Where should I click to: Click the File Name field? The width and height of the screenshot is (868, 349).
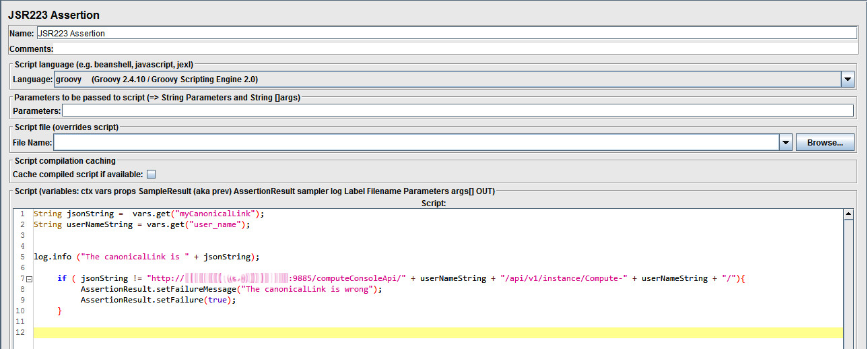point(416,142)
